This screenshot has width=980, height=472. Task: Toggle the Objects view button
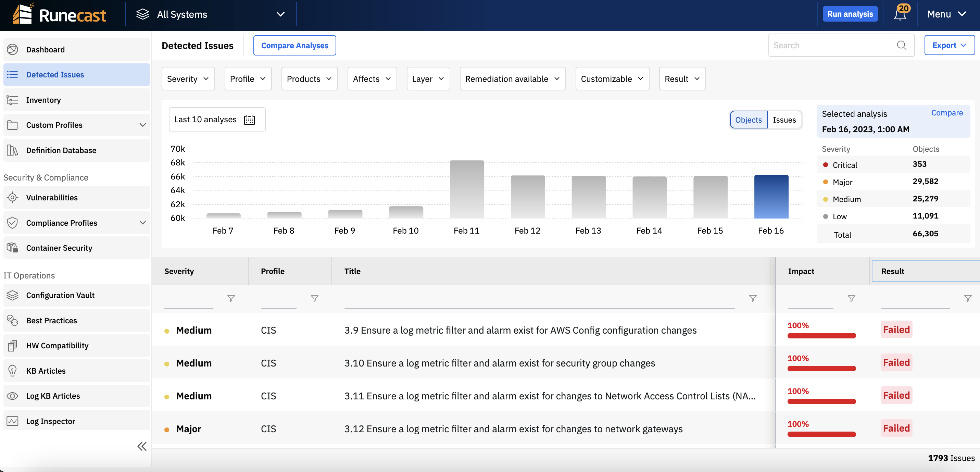(x=748, y=120)
